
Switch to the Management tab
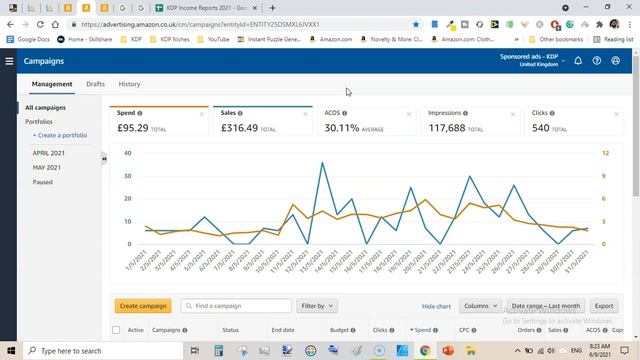[x=52, y=84]
